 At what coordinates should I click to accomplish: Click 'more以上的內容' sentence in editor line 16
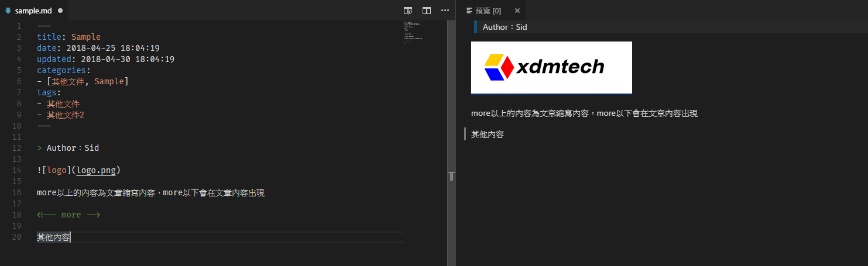(x=150, y=192)
